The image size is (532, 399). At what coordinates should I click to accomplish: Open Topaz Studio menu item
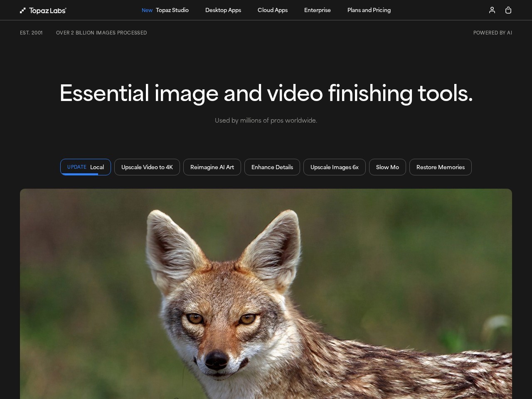tap(172, 10)
